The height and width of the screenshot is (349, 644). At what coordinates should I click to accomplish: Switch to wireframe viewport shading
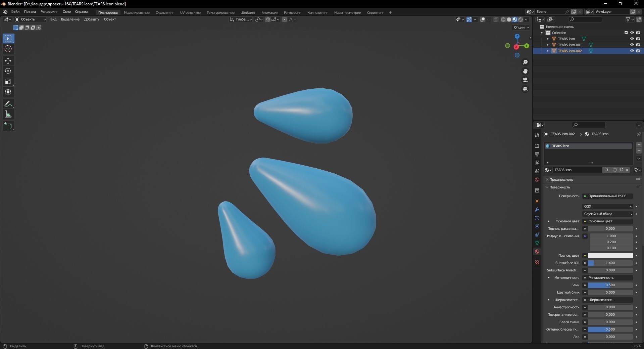coord(503,19)
